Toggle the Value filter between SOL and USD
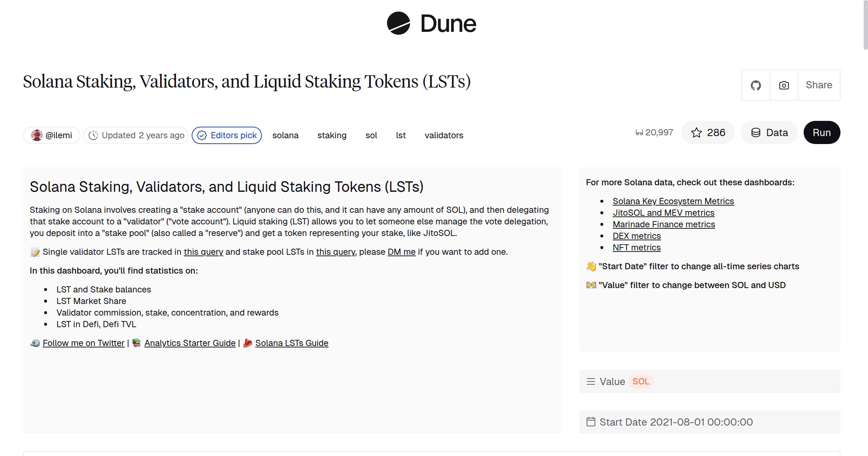The height and width of the screenshot is (456, 868). (641, 381)
